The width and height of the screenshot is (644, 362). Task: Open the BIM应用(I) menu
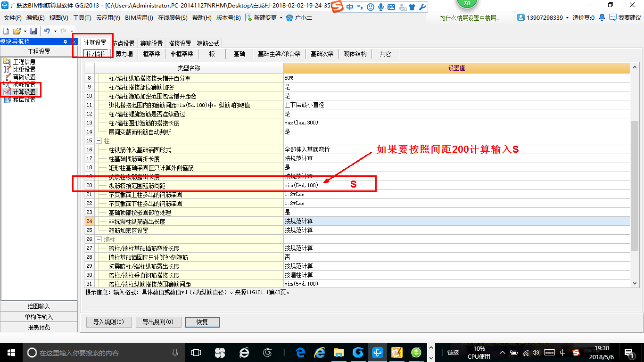pos(139,18)
